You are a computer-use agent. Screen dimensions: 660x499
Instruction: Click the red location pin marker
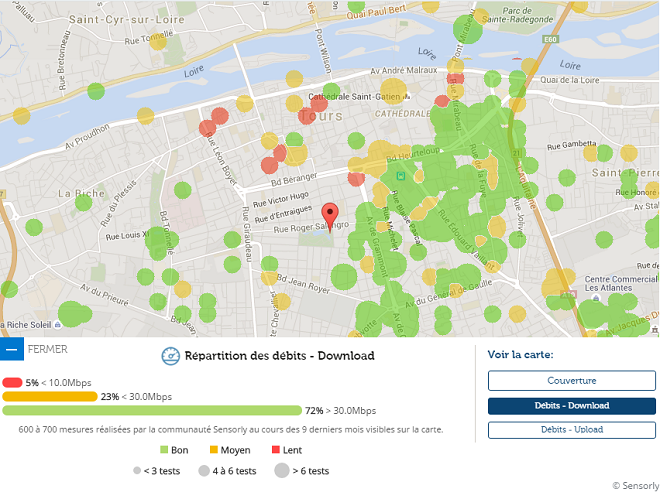330,216
